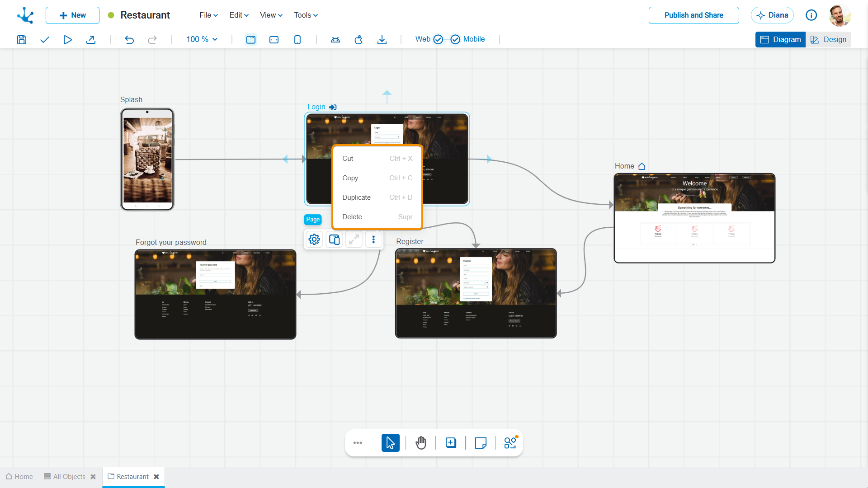Switch to Design view
The image size is (868, 488).
point(828,39)
